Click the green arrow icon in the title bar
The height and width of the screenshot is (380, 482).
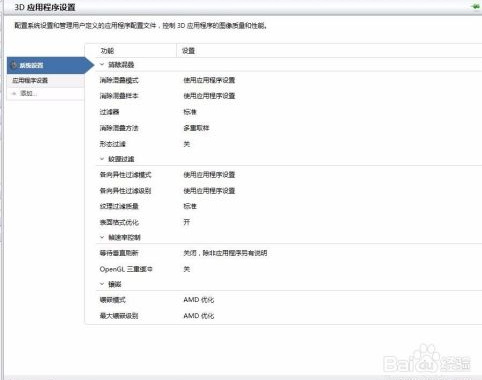coord(475,7)
